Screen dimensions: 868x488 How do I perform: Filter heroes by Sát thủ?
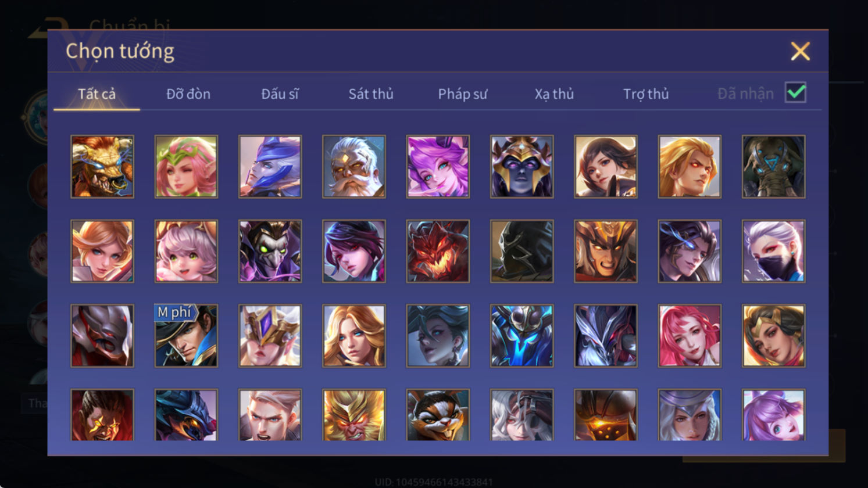[371, 94]
